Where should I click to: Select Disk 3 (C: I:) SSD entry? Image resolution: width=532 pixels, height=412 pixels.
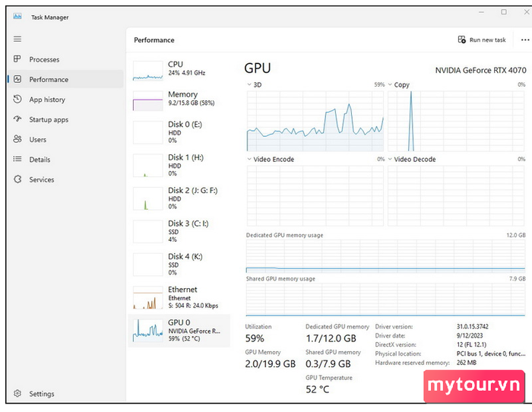tap(179, 230)
